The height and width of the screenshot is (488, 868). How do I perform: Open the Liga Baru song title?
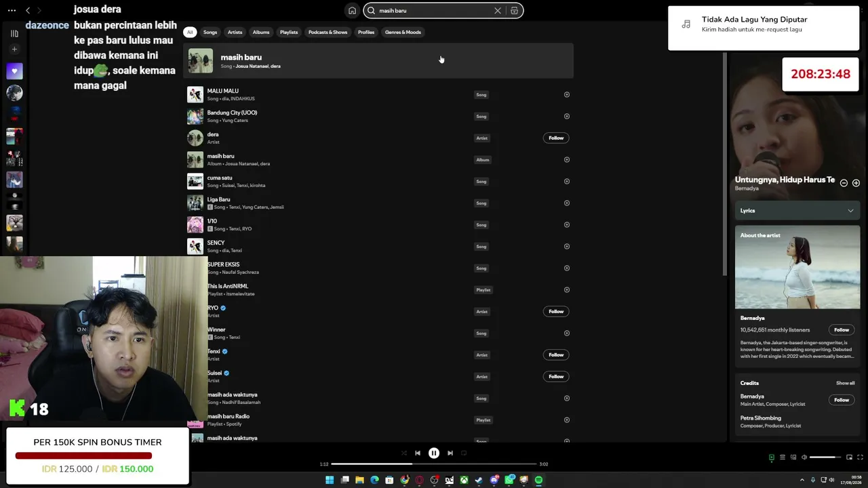pos(218,199)
